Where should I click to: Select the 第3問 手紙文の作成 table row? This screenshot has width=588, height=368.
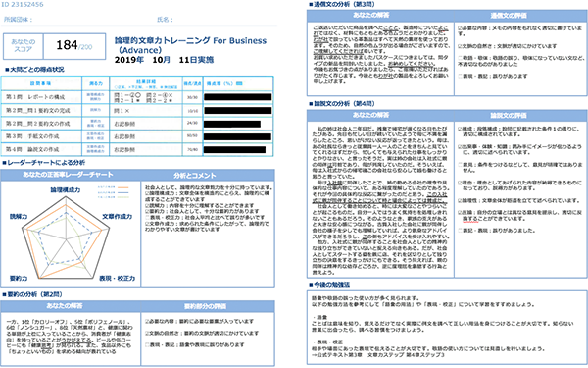(x=137, y=136)
